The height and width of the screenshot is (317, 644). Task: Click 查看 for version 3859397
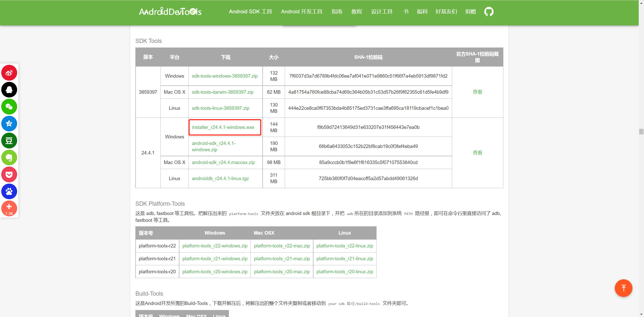pos(477,92)
